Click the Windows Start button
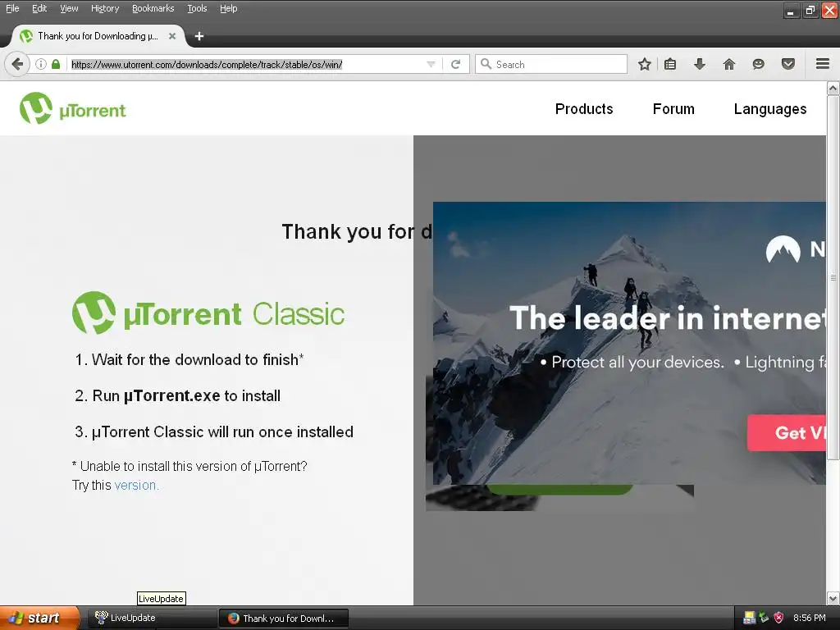The width and height of the screenshot is (840, 630). coord(39,618)
